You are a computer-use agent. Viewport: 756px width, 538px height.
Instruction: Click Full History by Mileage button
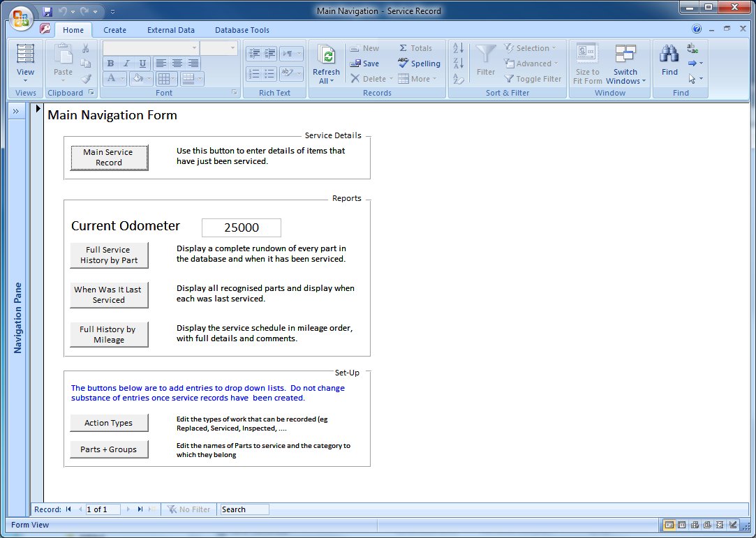coord(109,334)
